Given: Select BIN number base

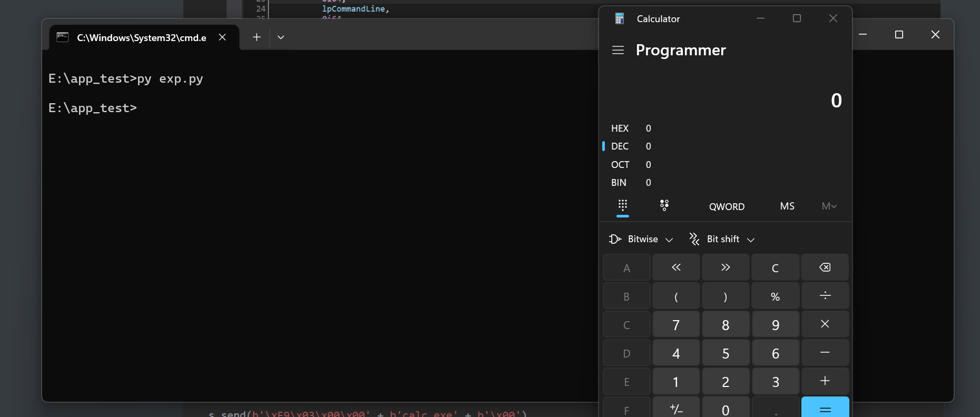Looking at the screenshot, I should click(619, 183).
